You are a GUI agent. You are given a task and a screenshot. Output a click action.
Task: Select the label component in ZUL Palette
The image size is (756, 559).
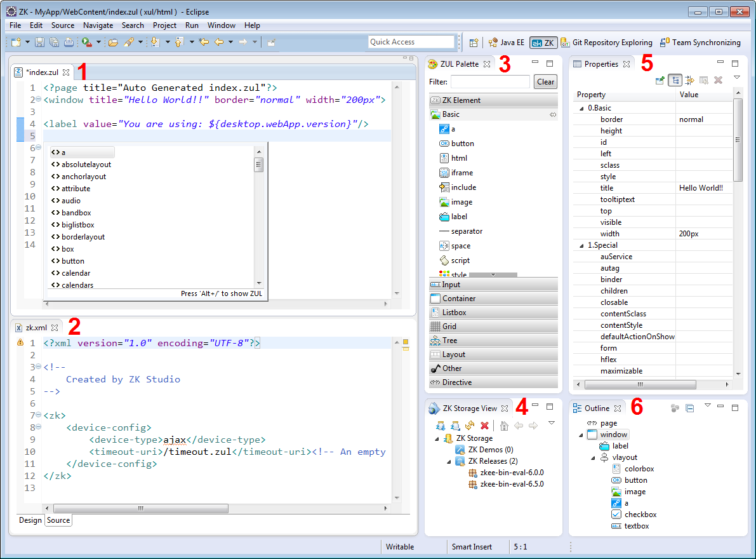pyautogui.click(x=453, y=217)
